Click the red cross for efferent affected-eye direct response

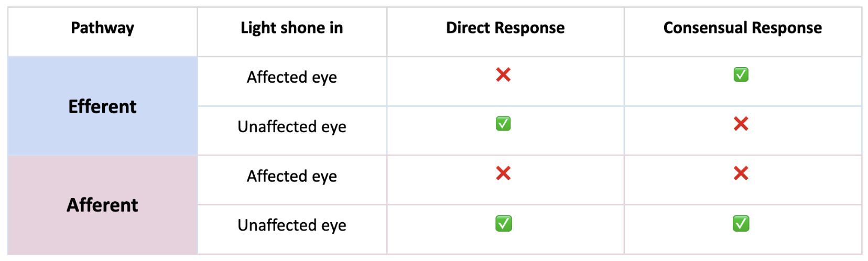pos(503,75)
